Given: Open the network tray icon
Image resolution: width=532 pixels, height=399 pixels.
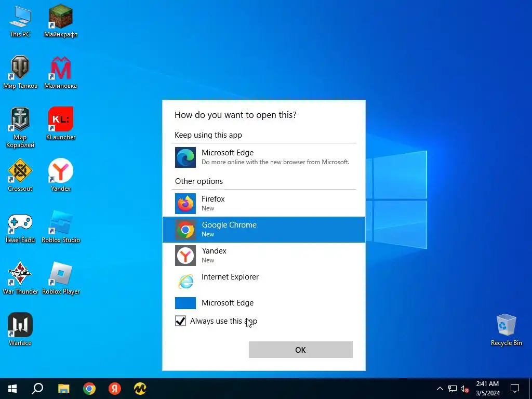Looking at the screenshot, I should pyautogui.click(x=453, y=389).
